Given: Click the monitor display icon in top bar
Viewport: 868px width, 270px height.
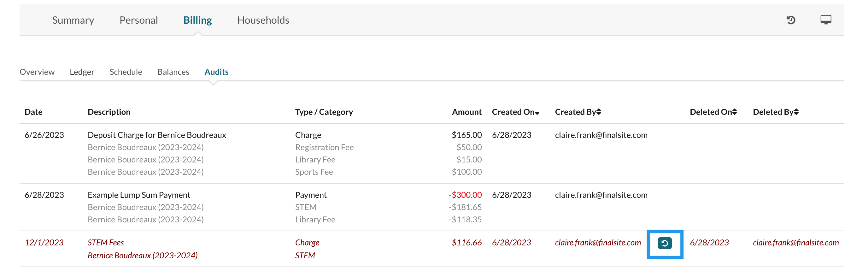Looking at the screenshot, I should (x=825, y=20).
